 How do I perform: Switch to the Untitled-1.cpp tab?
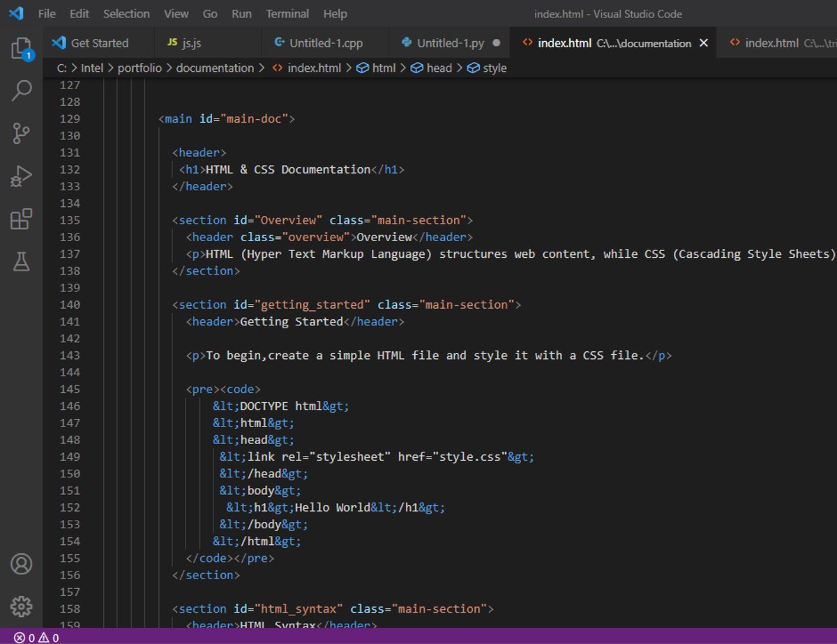[x=324, y=43]
